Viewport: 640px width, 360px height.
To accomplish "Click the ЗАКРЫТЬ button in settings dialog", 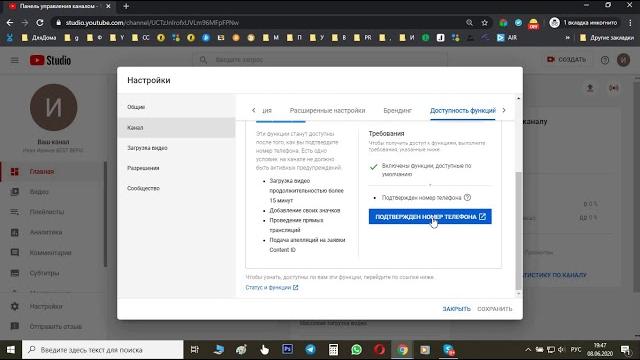I will 456,309.
